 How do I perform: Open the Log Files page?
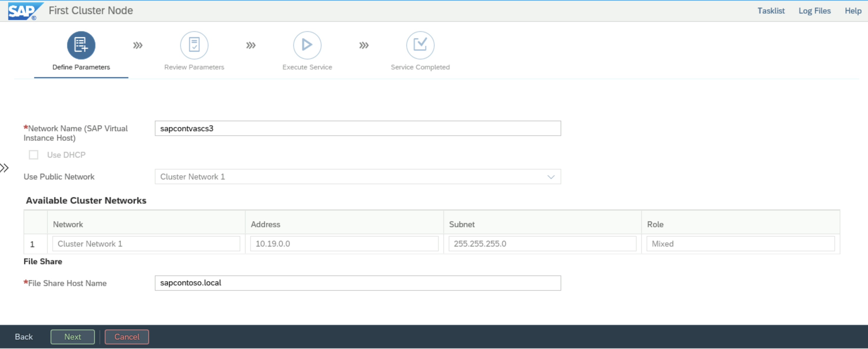click(x=814, y=11)
